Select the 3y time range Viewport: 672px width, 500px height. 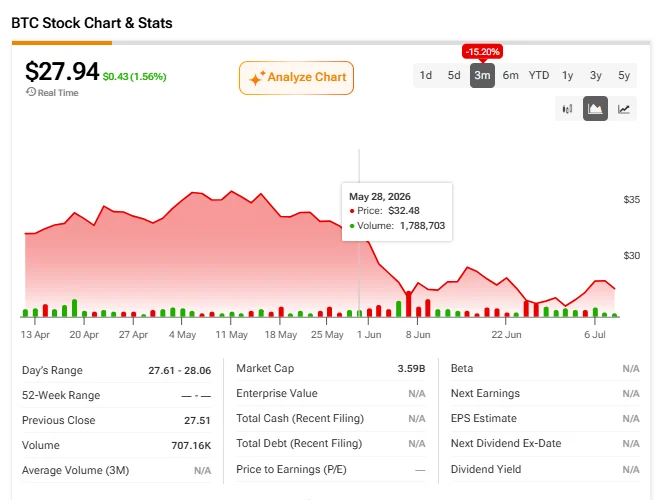[596, 75]
